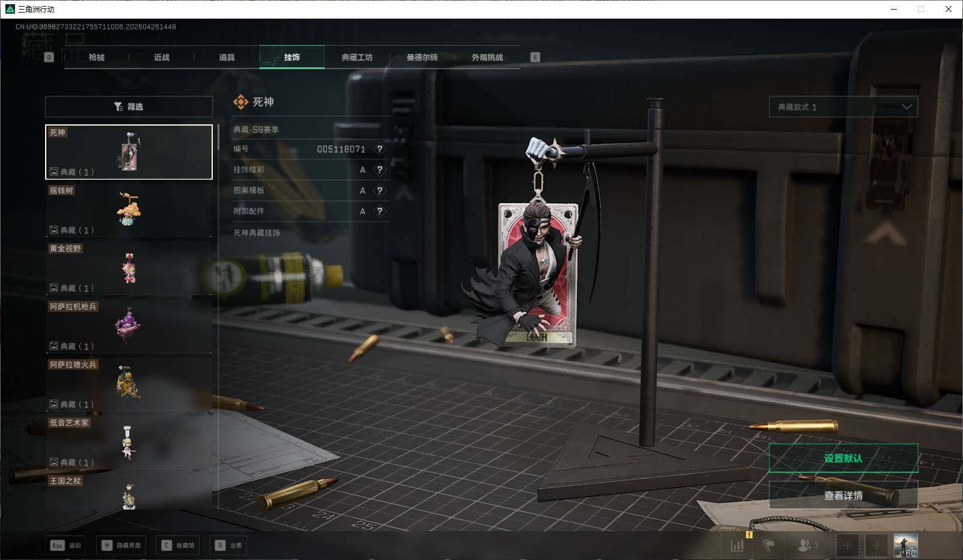963x560 pixels.
Task: Click the first empty squad slot plus
Action: coord(847,546)
